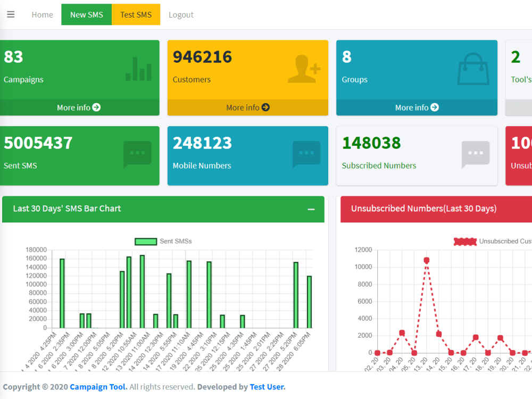Click the 83 campaigns count
Screen dimensions: 532x399
[x=14, y=57]
